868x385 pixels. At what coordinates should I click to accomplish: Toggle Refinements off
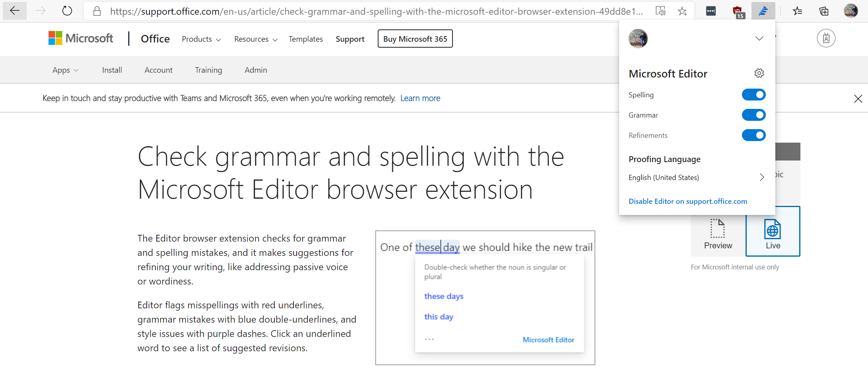click(753, 135)
